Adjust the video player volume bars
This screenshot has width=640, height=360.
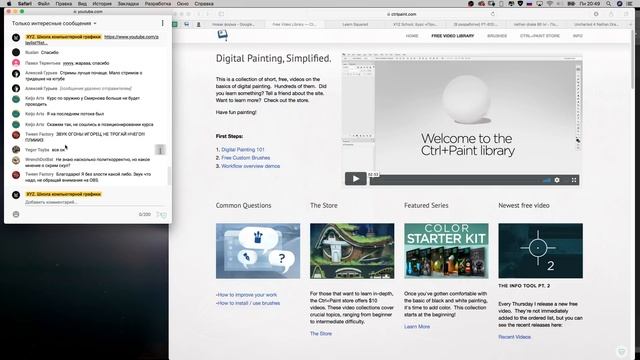547,180
